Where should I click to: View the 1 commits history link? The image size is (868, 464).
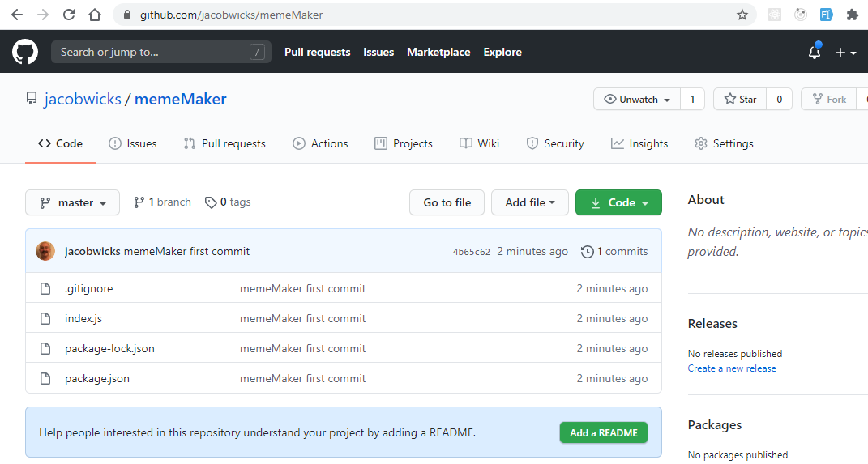614,251
